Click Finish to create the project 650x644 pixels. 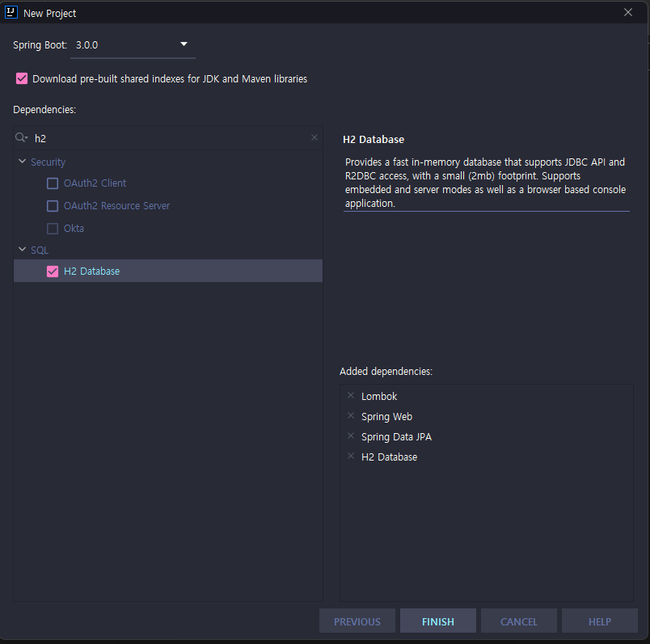tap(438, 621)
